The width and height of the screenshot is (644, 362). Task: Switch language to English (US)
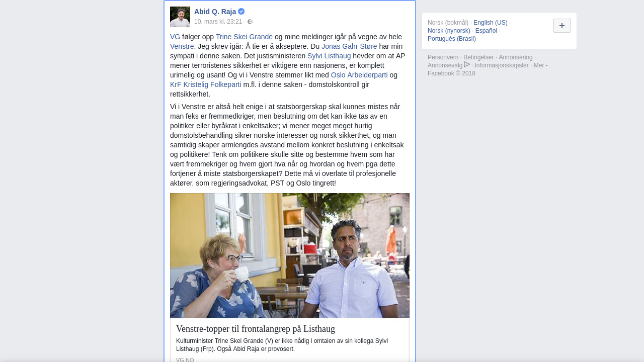[491, 23]
